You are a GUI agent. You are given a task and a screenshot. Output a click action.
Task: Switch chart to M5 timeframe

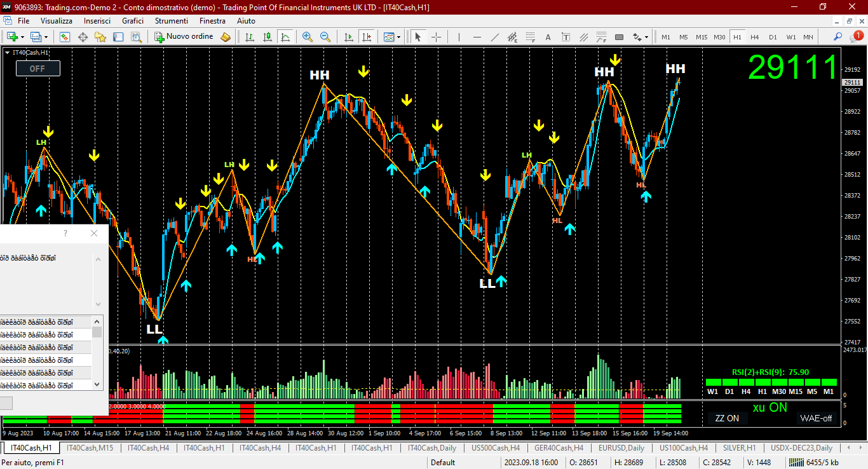click(x=684, y=37)
